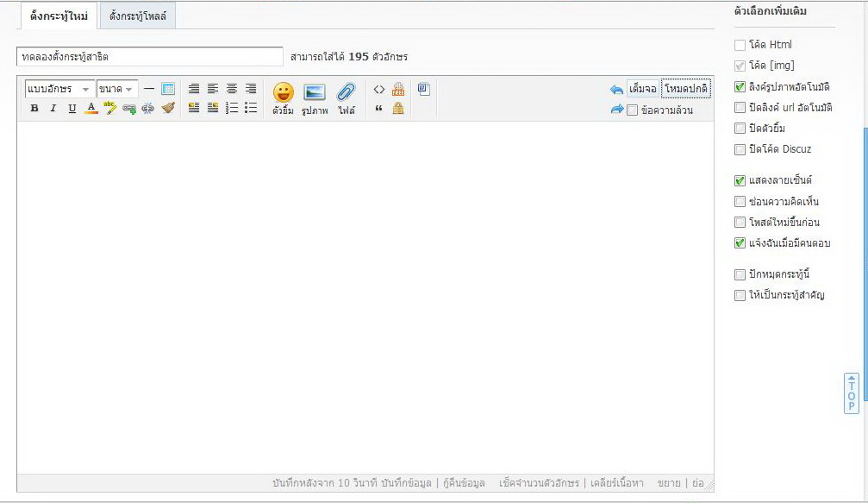The image size is (868, 503).
Task: Open the ขนาด font size dropdown
Action: [117, 89]
